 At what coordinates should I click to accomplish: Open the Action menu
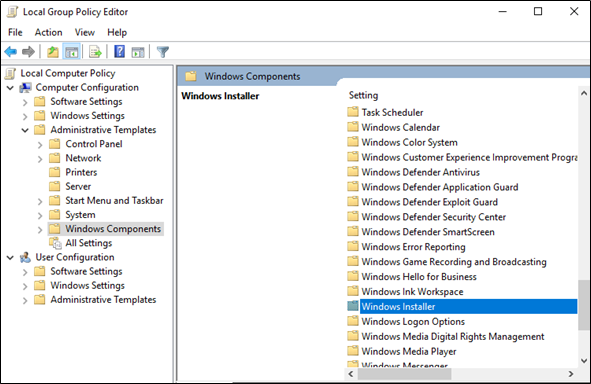[49, 32]
